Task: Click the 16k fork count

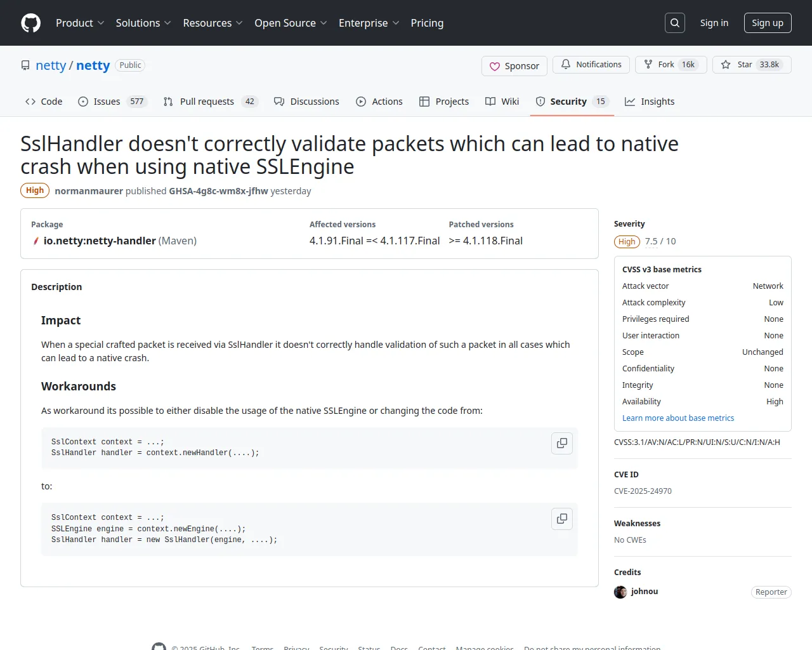Action: [688, 65]
